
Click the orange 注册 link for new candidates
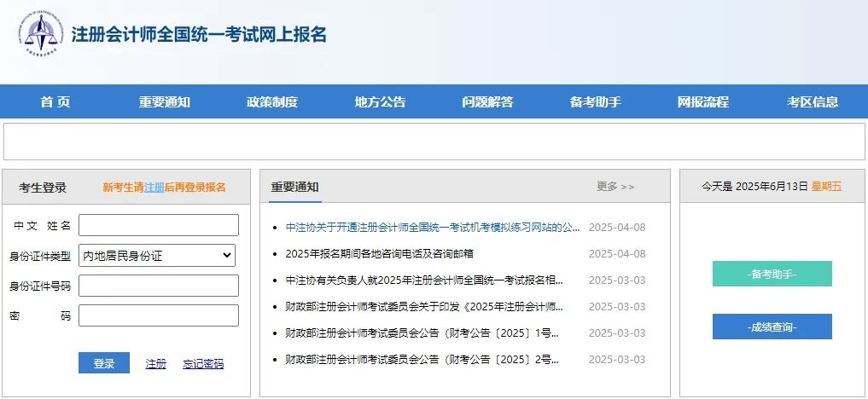[x=154, y=188]
